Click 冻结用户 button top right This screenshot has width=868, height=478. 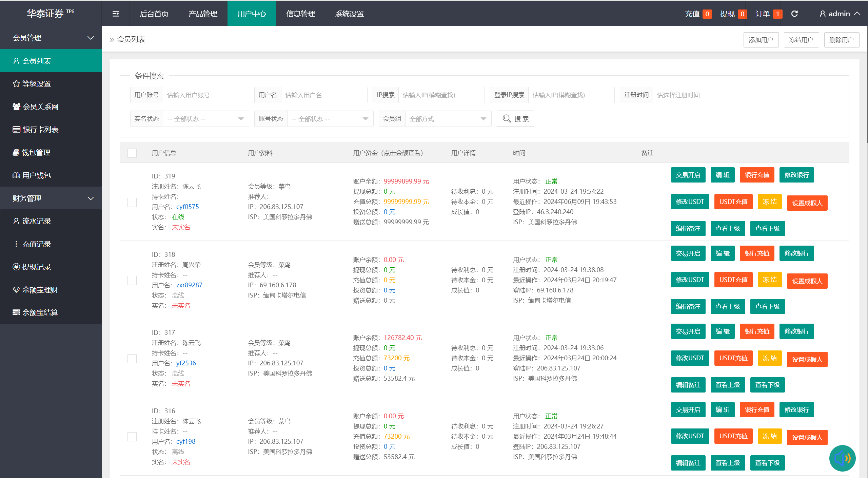coord(801,39)
